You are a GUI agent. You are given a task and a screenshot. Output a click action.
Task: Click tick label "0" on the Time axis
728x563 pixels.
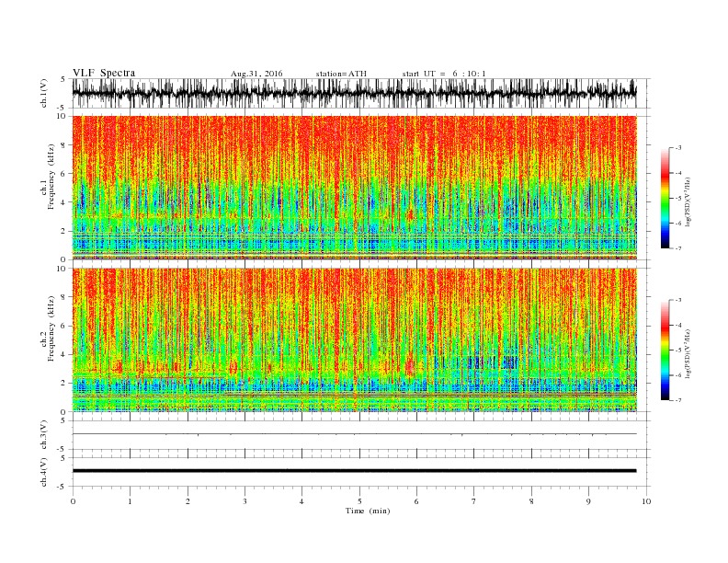point(73,501)
